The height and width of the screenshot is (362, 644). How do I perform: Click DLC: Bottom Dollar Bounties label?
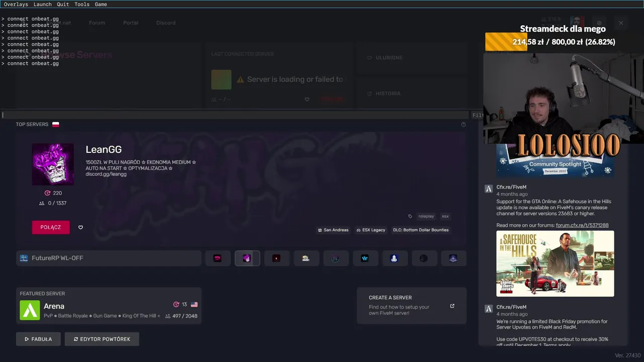coord(421,230)
